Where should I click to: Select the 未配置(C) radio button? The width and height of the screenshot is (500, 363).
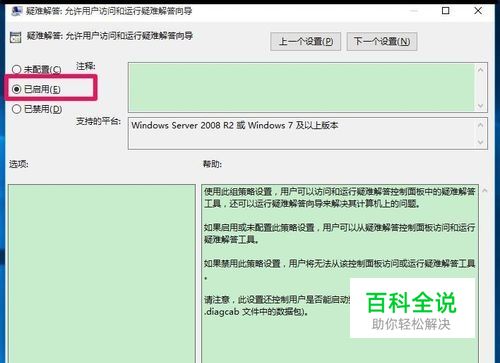click(16, 69)
